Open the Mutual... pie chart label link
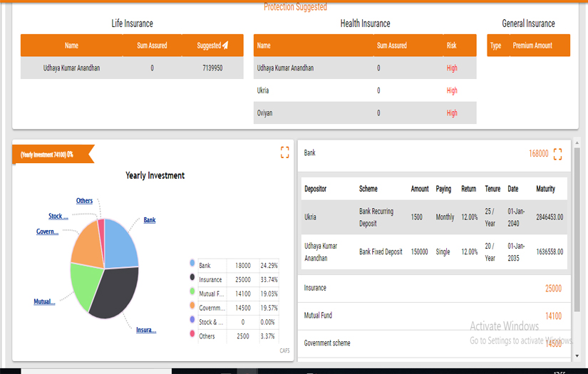This screenshot has height=374, width=588. click(x=44, y=301)
